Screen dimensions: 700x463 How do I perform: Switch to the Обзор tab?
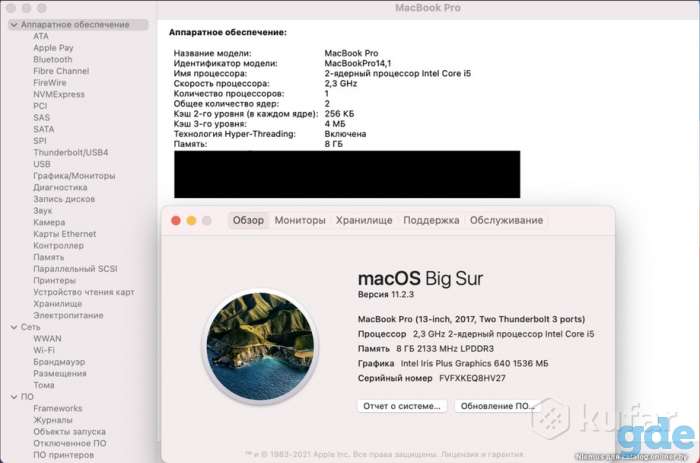(248, 221)
